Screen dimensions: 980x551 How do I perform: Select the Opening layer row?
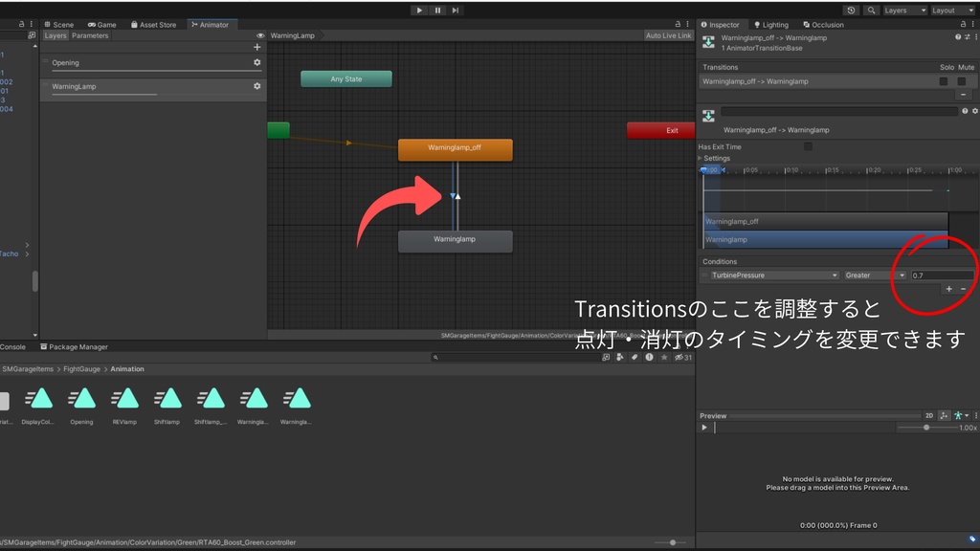(153, 63)
